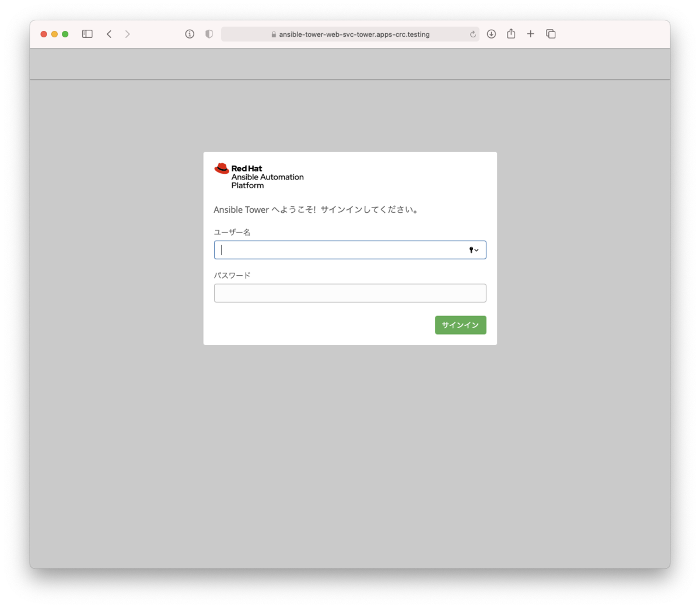The width and height of the screenshot is (700, 608).
Task: Open the website info icon
Action: (x=190, y=34)
